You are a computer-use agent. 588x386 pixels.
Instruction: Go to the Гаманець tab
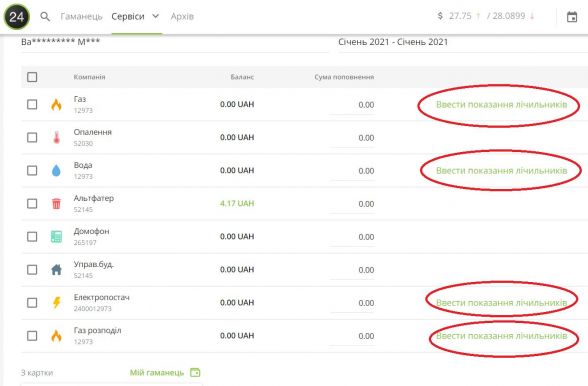(81, 17)
